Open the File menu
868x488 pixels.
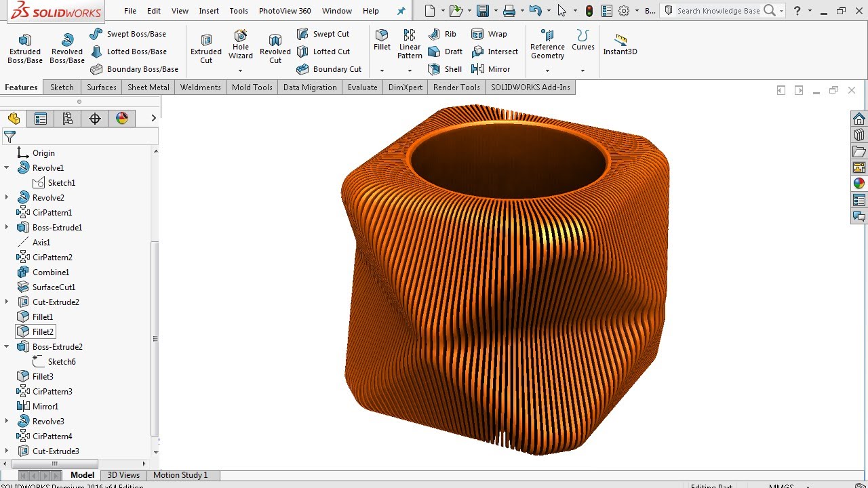[130, 11]
